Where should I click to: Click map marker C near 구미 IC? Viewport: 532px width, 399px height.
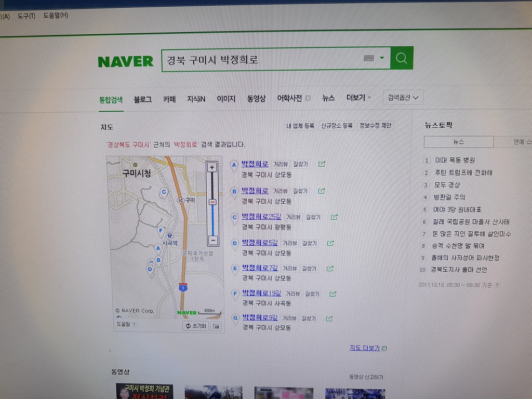[x=164, y=193]
